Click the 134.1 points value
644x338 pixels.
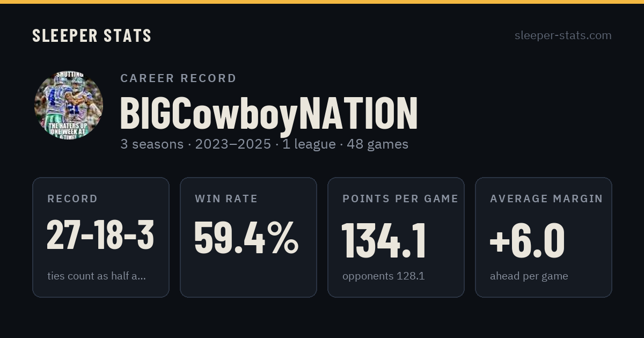pos(384,240)
